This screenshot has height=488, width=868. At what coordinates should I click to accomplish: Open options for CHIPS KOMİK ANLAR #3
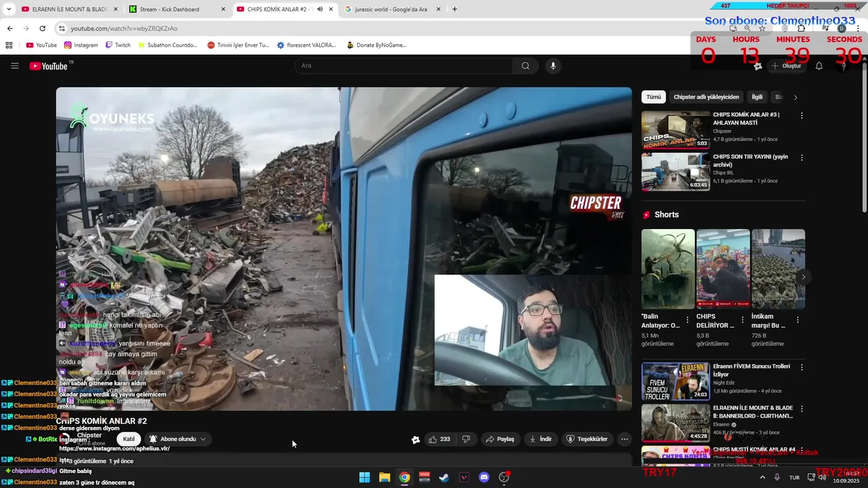tap(802, 116)
